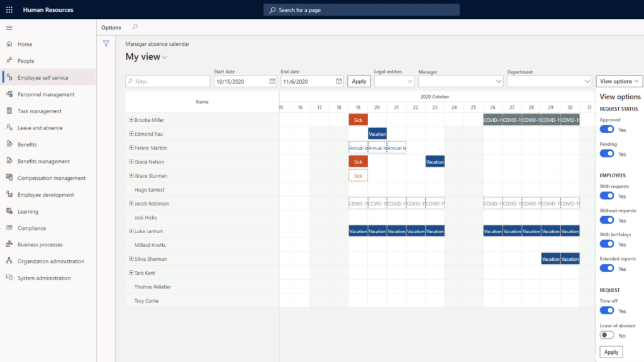The height and width of the screenshot is (362, 644).
Task: Open the Options menu
Action: click(x=111, y=28)
